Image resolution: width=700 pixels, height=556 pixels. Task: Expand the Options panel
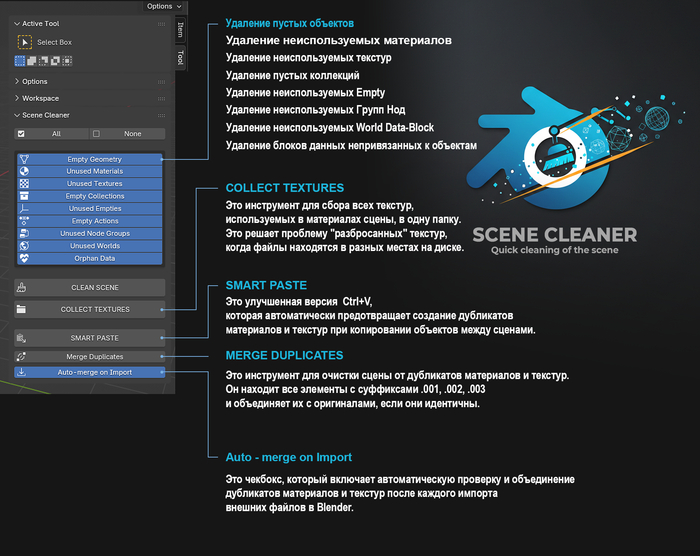coord(17,81)
